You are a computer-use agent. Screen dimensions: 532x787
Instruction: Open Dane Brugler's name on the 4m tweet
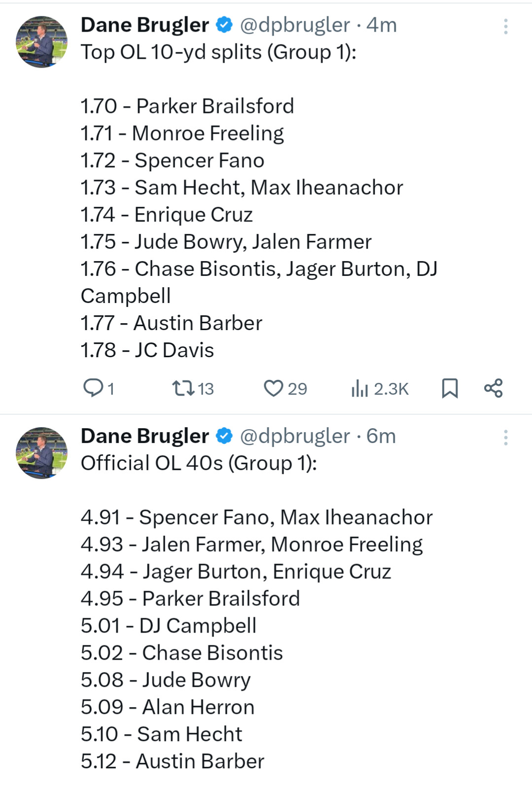tap(144, 25)
